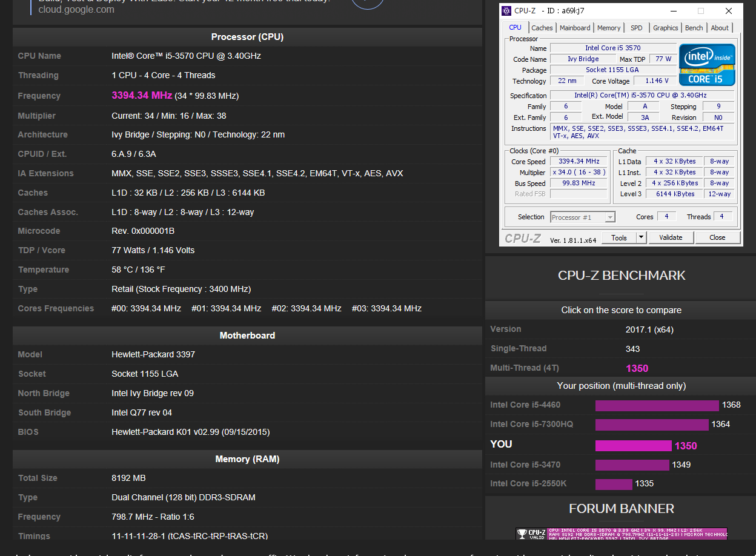
Task: Click the YOU 1350 score bar
Action: (634, 446)
